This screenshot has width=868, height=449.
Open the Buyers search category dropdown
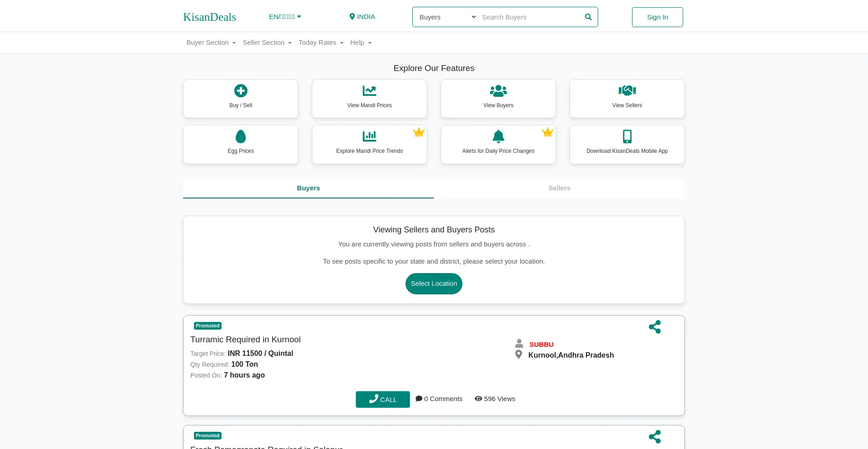click(x=448, y=17)
